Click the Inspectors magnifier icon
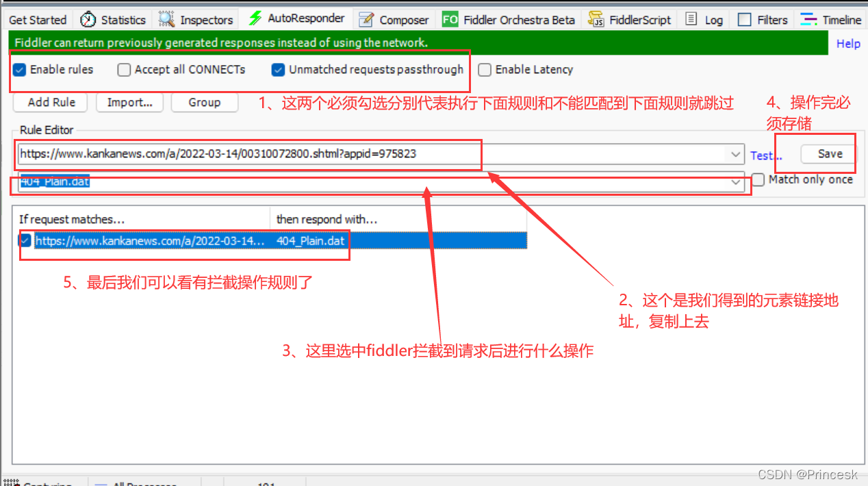The height and width of the screenshot is (486, 868). pos(166,19)
